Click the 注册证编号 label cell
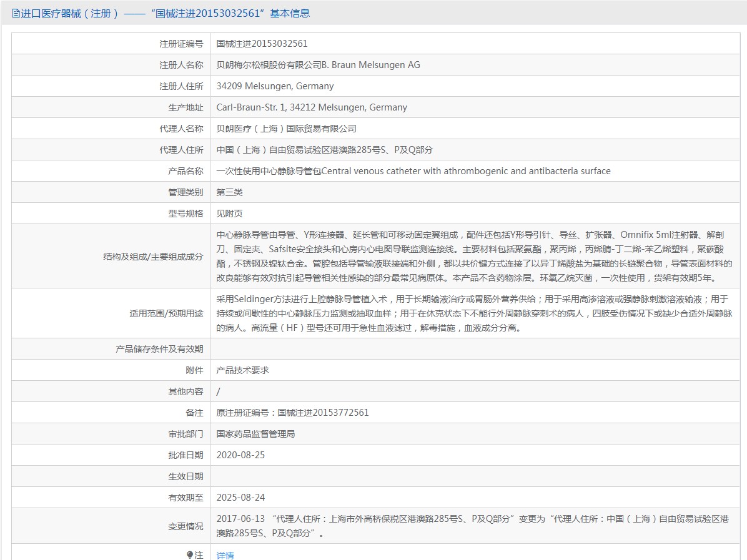The image size is (747, 560). 181,44
